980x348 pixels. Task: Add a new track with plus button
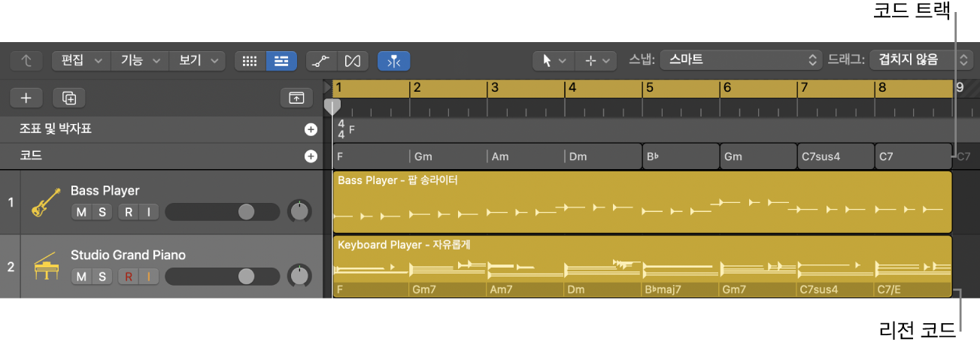[26, 98]
